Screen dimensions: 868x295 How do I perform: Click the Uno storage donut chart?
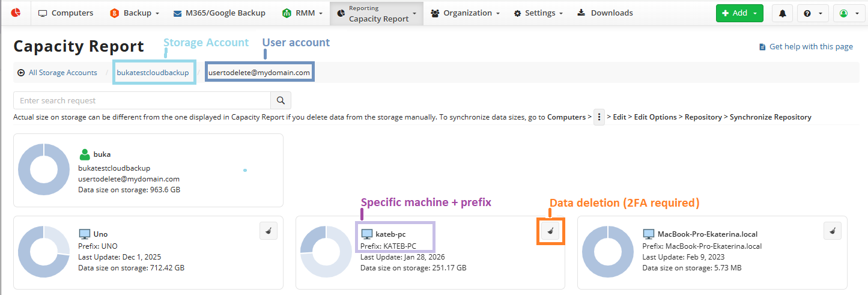point(44,252)
